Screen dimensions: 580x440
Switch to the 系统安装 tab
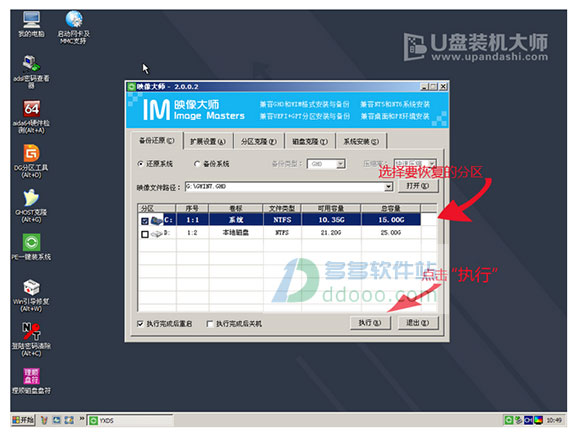(361, 142)
